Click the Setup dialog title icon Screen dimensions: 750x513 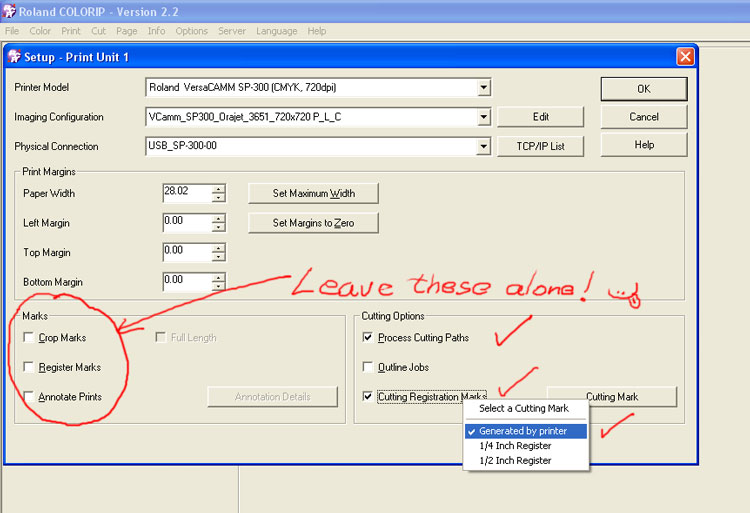[x=14, y=56]
